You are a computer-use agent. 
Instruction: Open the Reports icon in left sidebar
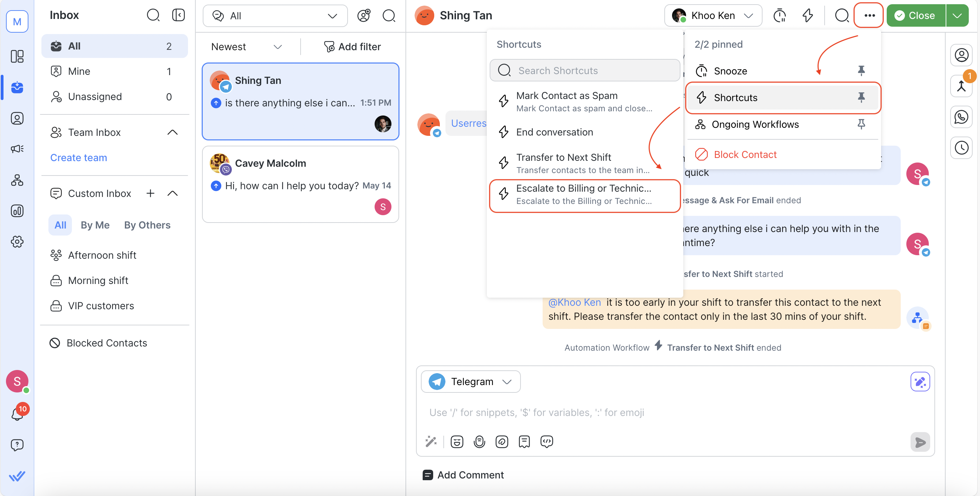17,211
